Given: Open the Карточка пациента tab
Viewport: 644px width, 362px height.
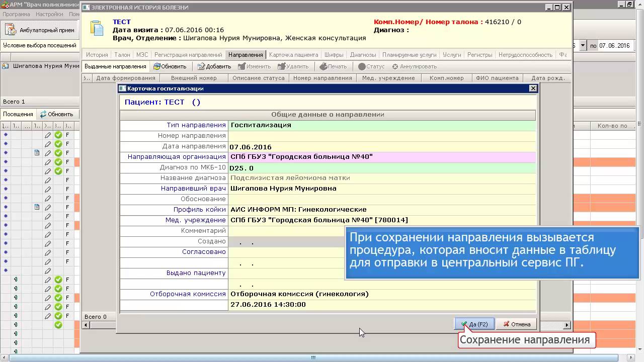Looking at the screenshot, I should pyautogui.click(x=293, y=55).
